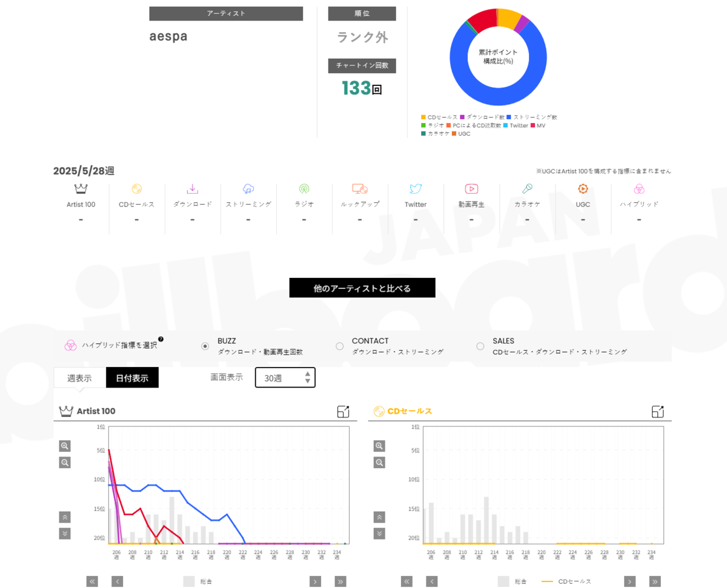Viewport: 727px width, 588px height.
Task: Go to next weeks in CDセールス chart
Action: pos(630,581)
